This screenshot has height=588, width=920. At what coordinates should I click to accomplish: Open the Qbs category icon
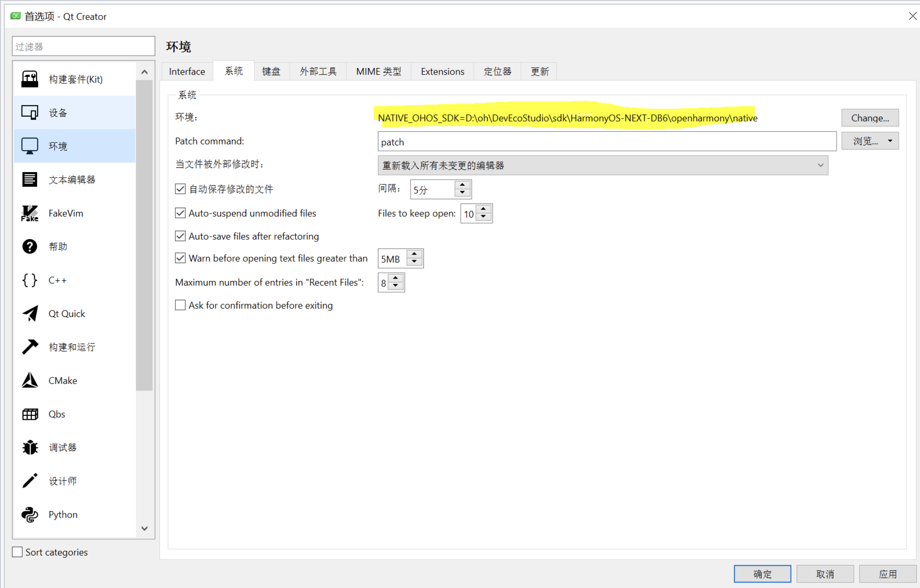click(30, 414)
